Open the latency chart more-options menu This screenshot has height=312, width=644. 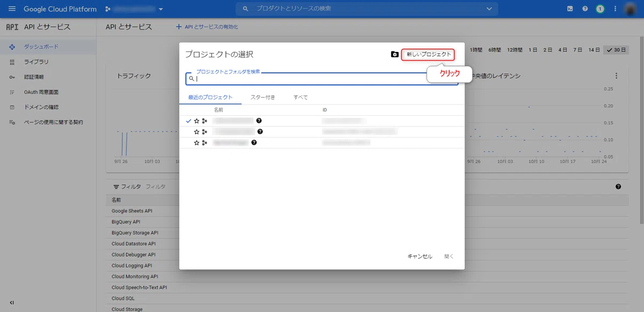point(617,76)
